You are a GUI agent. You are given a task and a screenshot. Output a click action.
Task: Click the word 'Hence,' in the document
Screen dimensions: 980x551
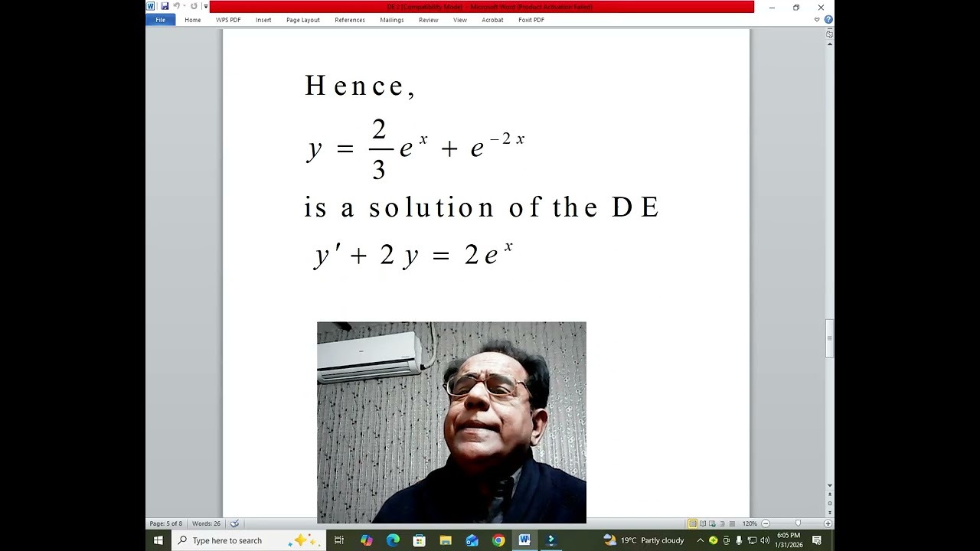point(360,86)
